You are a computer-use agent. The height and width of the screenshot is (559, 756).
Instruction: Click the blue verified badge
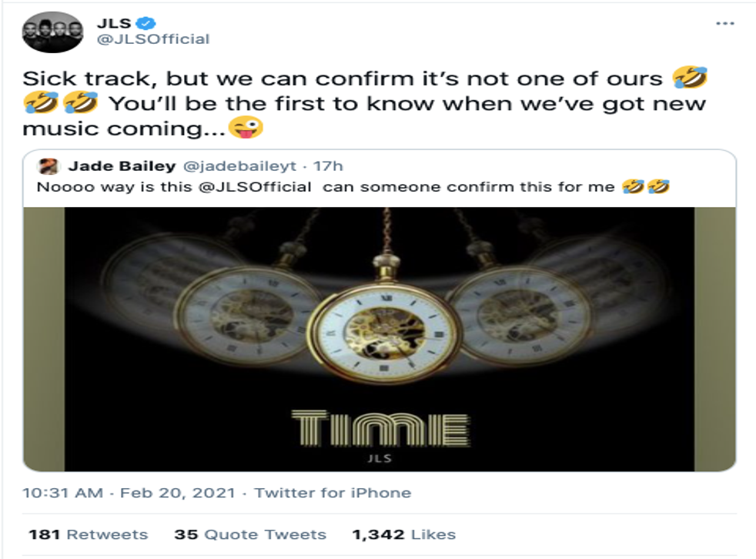click(146, 23)
